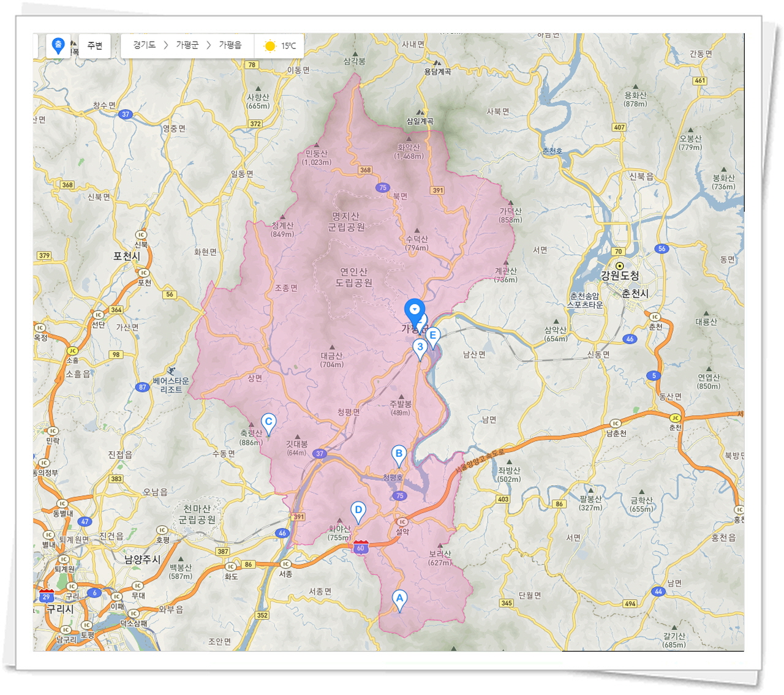This screenshot has width=784, height=695.
Task: Click route 391 badge below 화악산
Action: (x=438, y=190)
